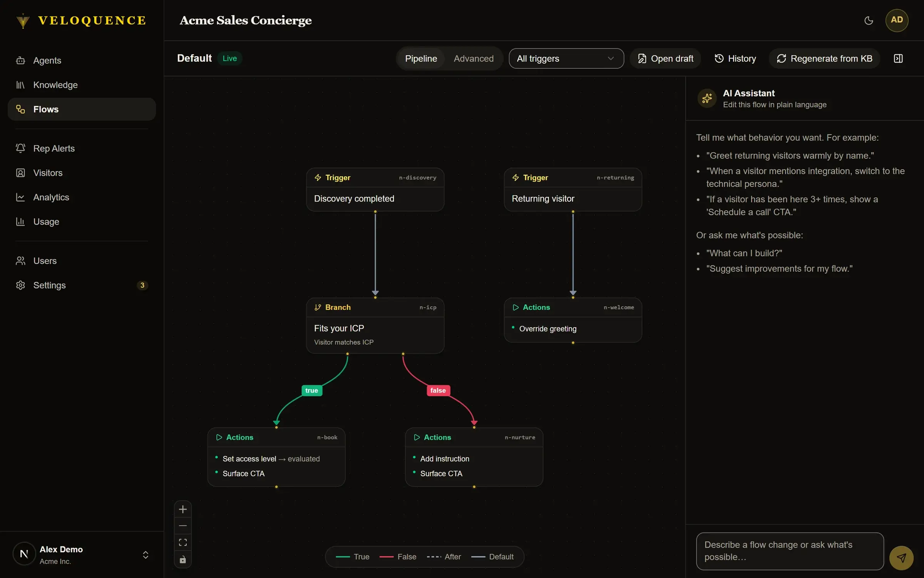The height and width of the screenshot is (578, 924).
Task: Click the n-nurture node ID label
Action: click(520, 437)
